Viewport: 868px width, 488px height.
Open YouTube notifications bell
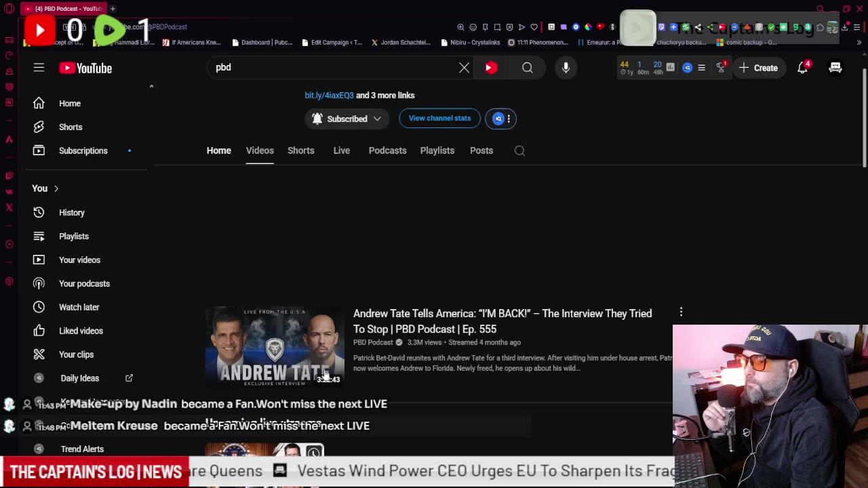pyautogui.click(x=803, y=68)
